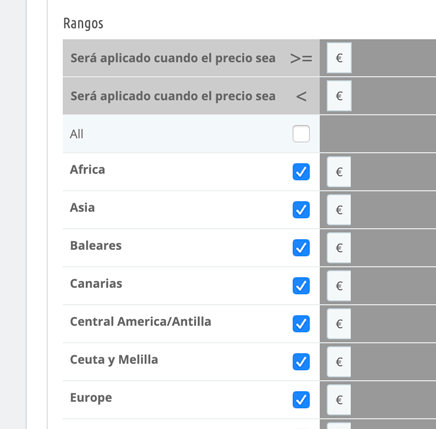Uncheck the Europe zone checkbox

[x=301, y=400]
